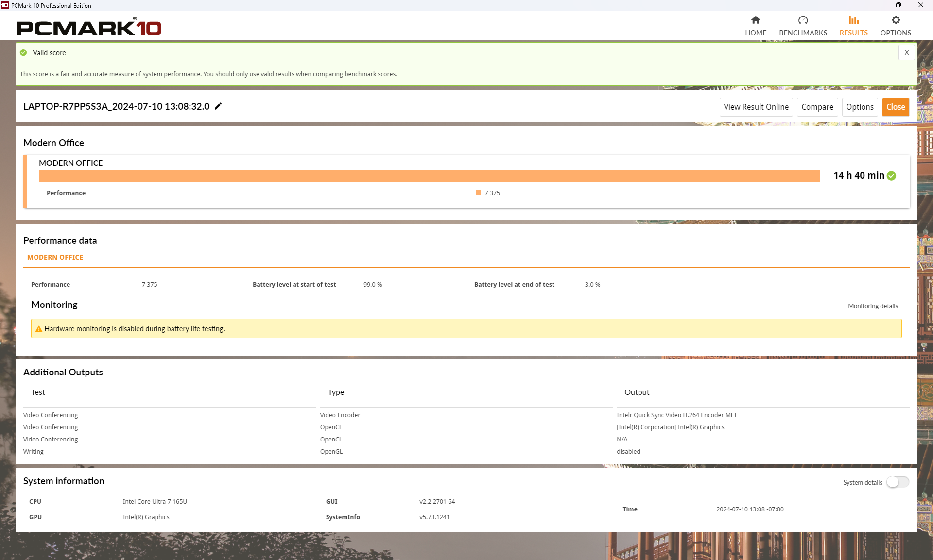Click the PCMark 10 title bar app icon
933x560 pixels.
point(5,5)
